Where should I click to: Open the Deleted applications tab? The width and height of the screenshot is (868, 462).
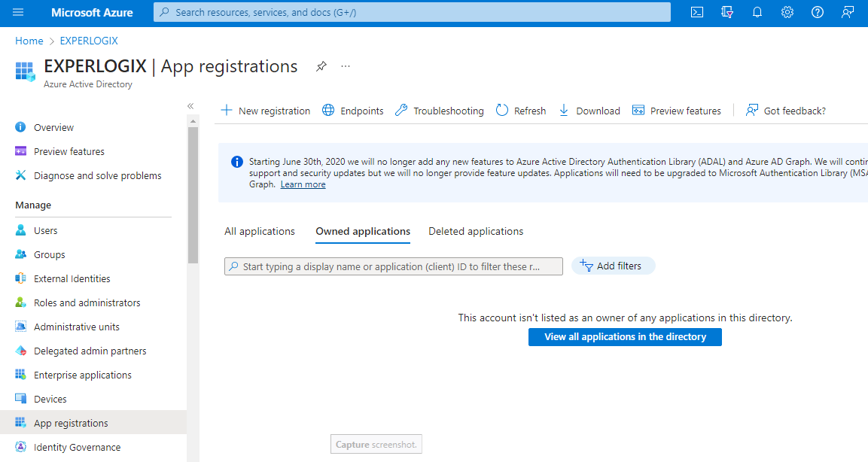[x=476, y=231]
